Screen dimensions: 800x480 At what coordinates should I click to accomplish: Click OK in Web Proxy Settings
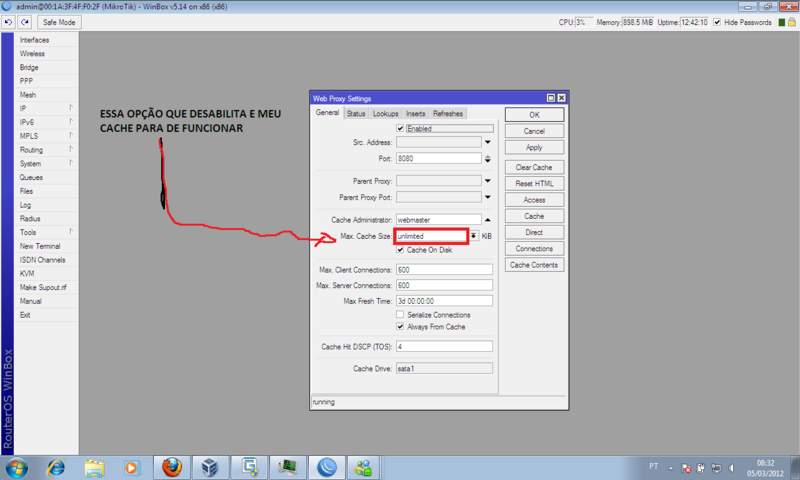tap(534, 115)
